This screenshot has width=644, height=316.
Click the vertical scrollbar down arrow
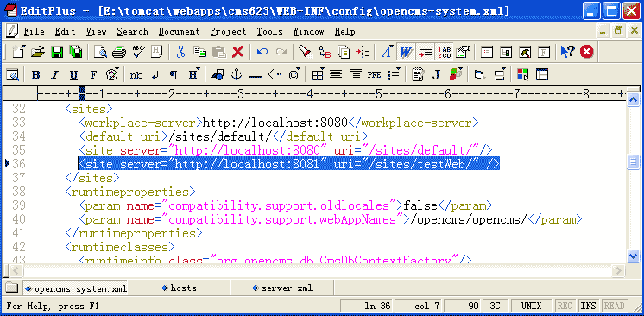[x=633, y=256]
